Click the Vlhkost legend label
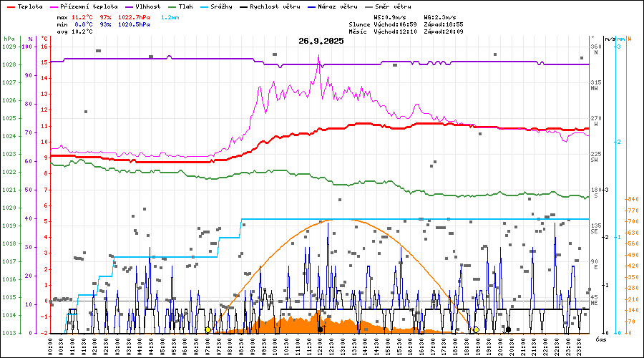The image size is (644, 358). pos(150,6)
